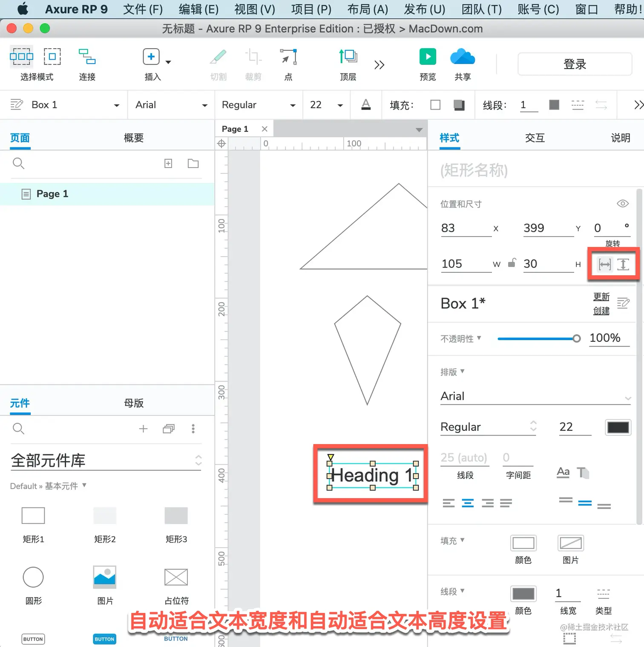Add a new page with the plus icon
644x647 pixels.
pyautogui.click(x=168, y=163)
